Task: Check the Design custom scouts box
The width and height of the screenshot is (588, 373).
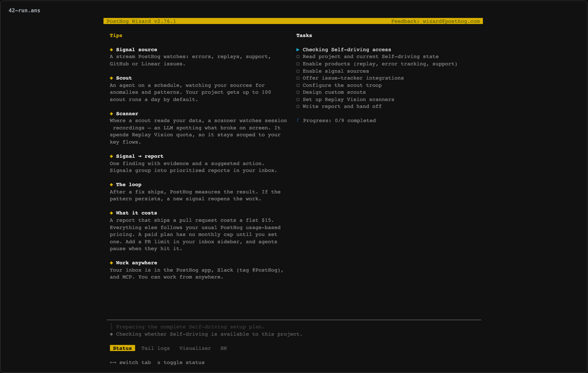Action: (x=298, y=92)
